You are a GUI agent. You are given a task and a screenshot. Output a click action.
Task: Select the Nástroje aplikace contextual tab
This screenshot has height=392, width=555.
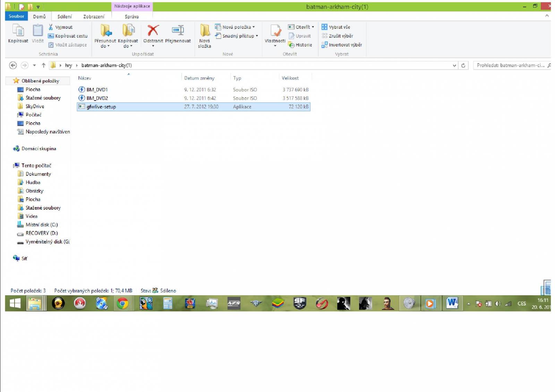point(132,6)
